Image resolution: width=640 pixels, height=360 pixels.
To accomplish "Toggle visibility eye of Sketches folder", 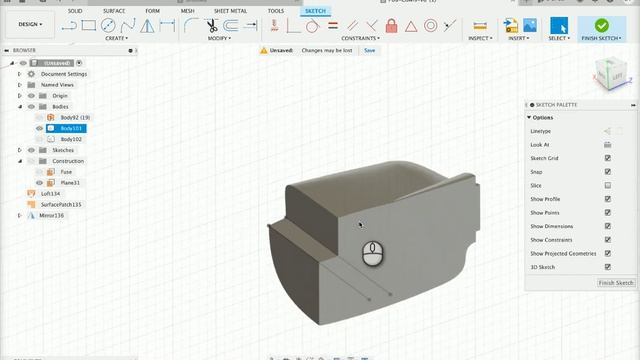I will [31, 150].
